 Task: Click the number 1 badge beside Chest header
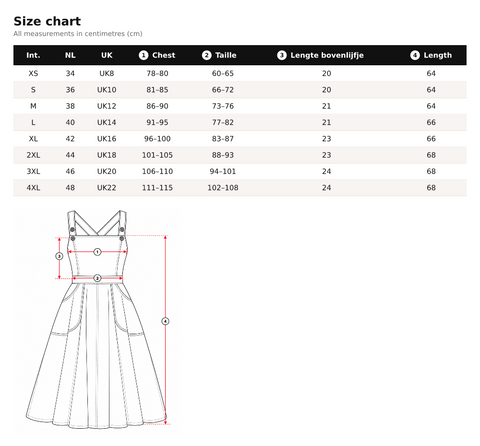point(143,55)
